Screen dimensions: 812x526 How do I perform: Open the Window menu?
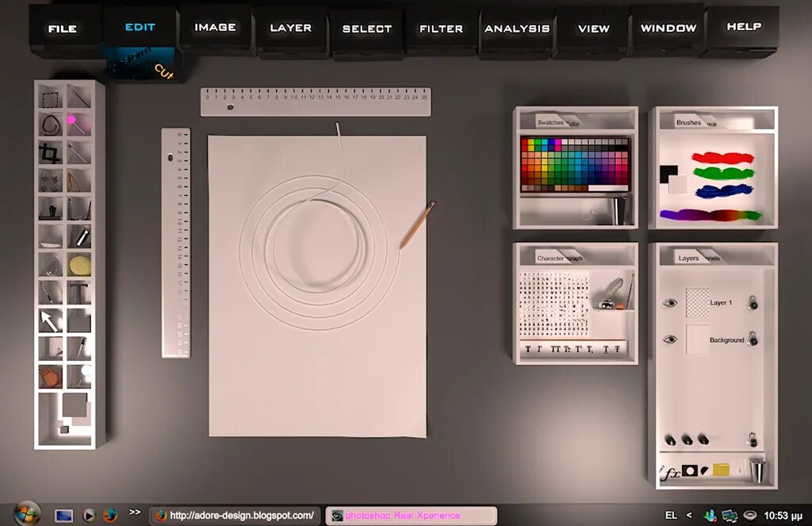668,28
